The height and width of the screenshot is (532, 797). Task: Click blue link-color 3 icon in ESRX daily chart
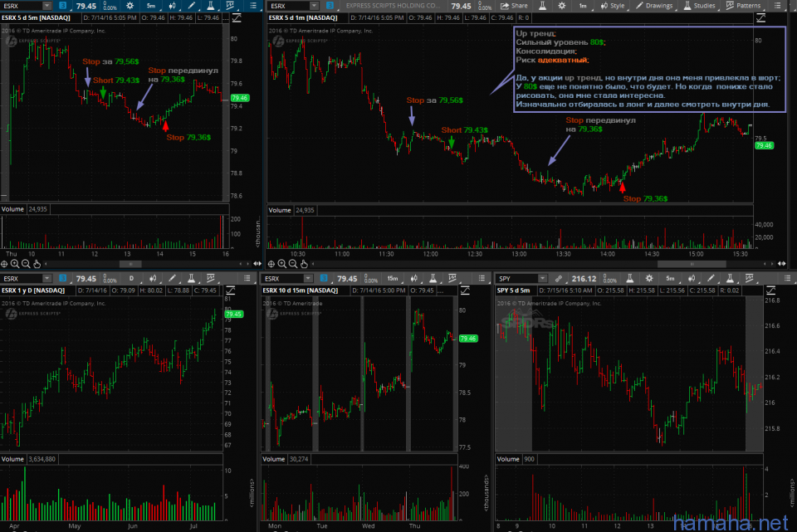[62, 278]
